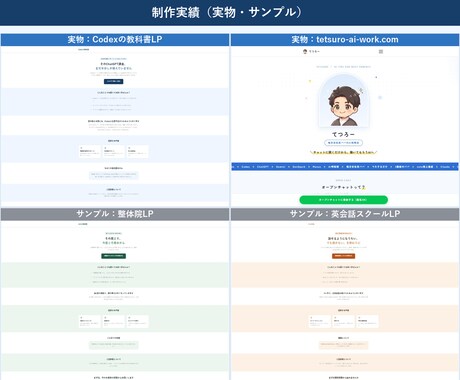Click the peach note box on 英会話スクールLP
The width and height of the screenshot is (460, 380).
tap(344, 345)
